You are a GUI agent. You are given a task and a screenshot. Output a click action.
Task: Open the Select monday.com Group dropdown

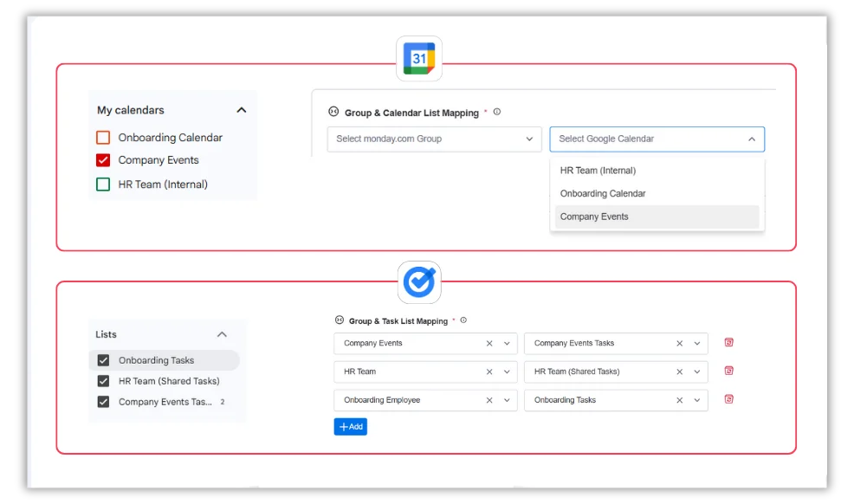[434, 139]
